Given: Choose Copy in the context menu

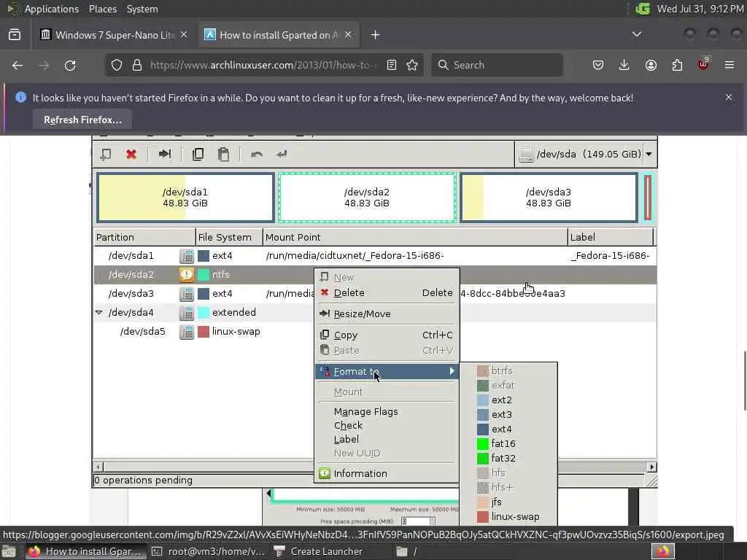Looking at the screenshot, I should click(387, 335).
